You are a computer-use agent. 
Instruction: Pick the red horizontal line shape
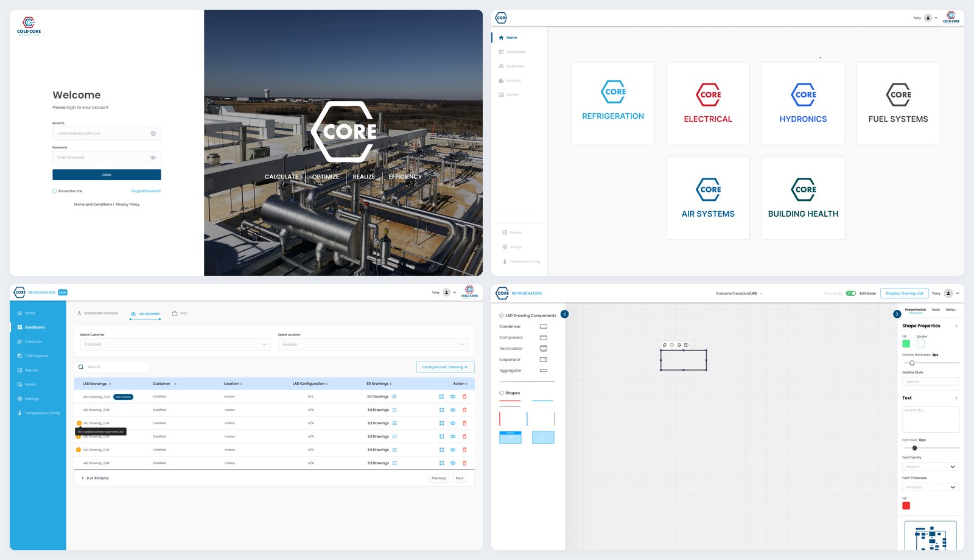point(510,401)
